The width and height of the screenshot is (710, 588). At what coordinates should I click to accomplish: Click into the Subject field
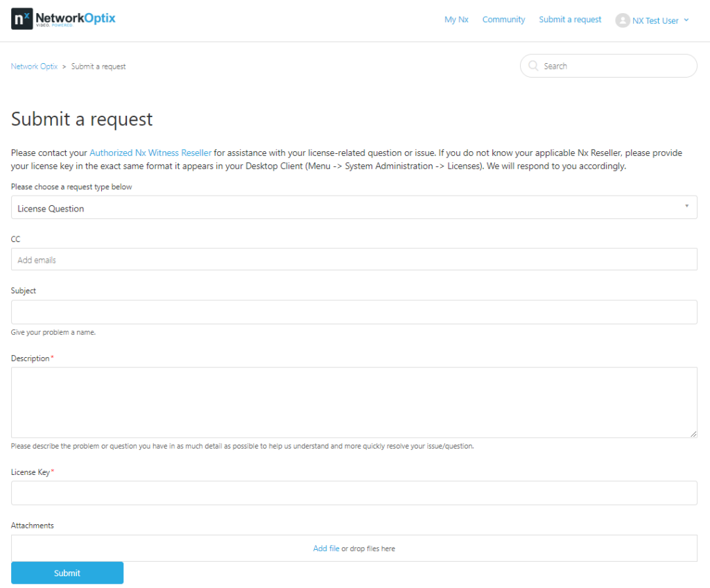point(354,311)
